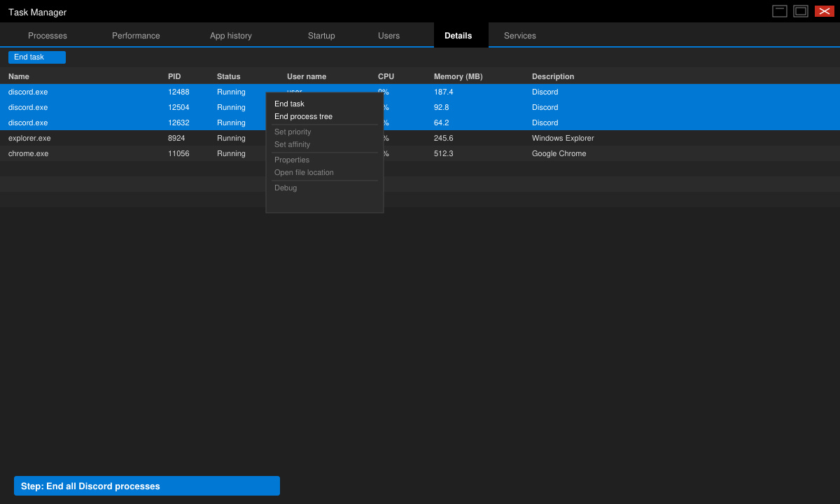Sort by the Name column header
The image size is (840, 504).
click(19, 76)
